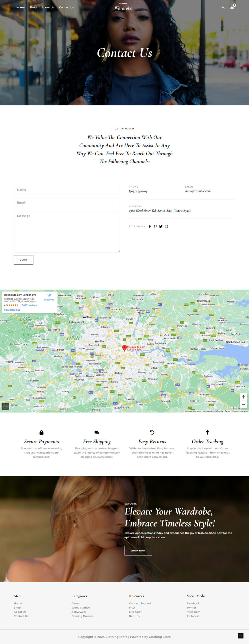
Task: Focus the Name input field
Action: 67,190
